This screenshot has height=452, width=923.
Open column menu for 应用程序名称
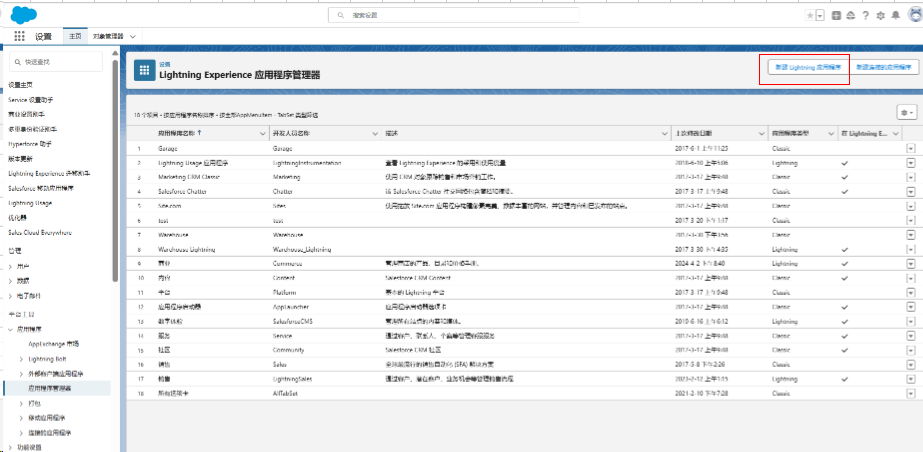263,134
